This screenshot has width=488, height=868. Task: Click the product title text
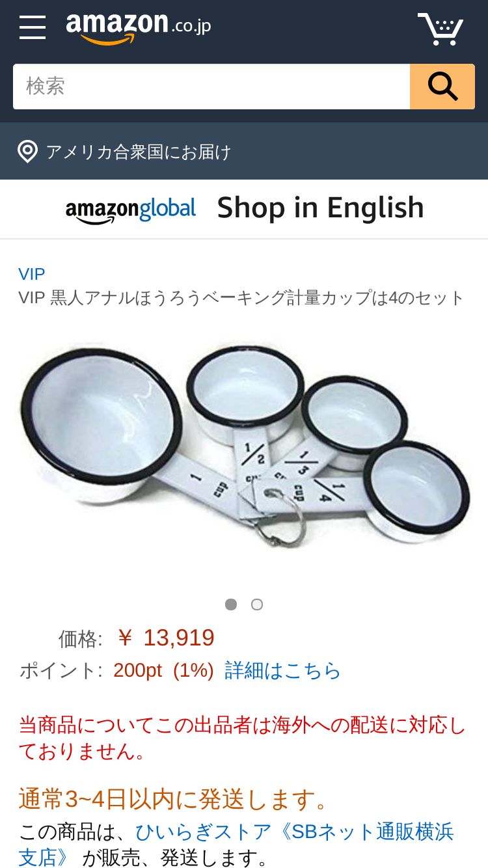(241, 298)
